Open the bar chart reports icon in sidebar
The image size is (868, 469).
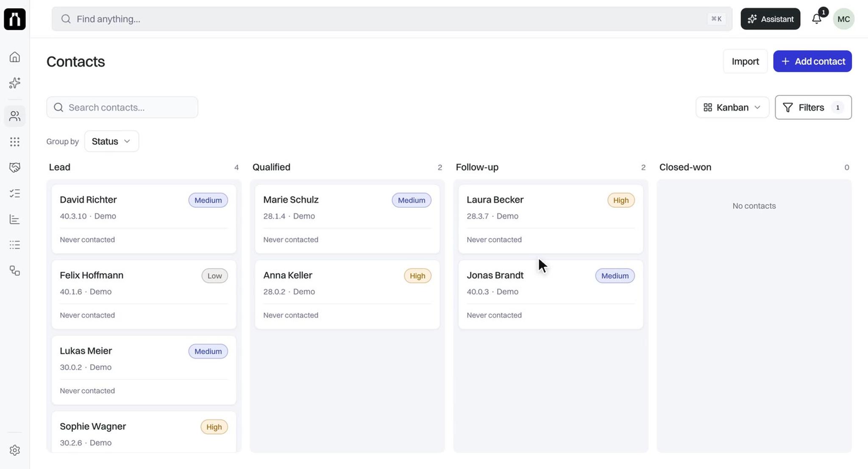click(x=15, y=219)
